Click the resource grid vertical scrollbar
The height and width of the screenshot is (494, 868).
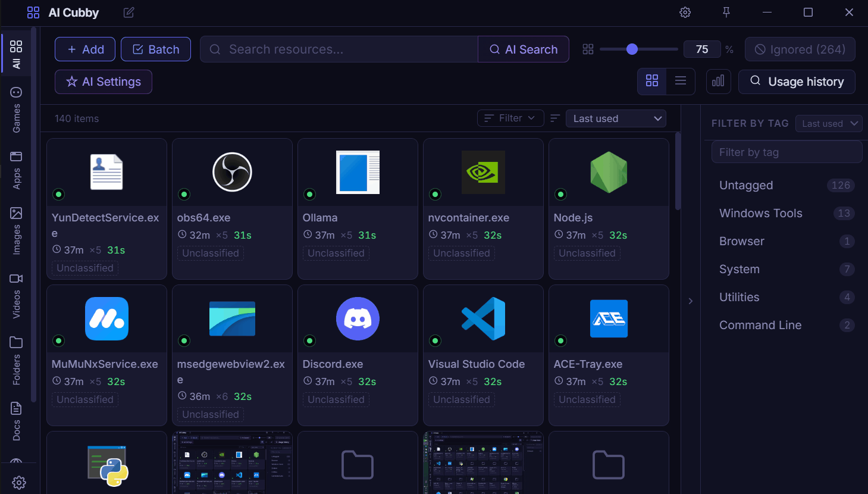[x=678, y=171]
